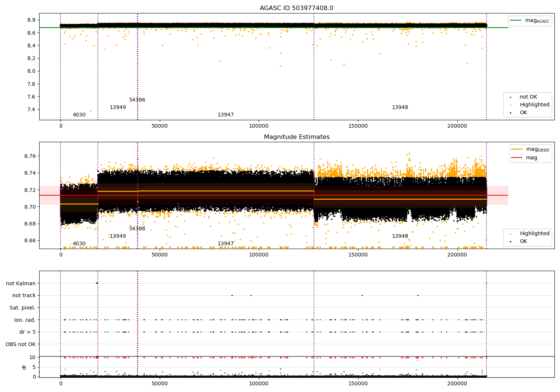Click OBSID label 13948 in the Magnitude Estimates plot
560x392 pixels.
coord(400,236)
